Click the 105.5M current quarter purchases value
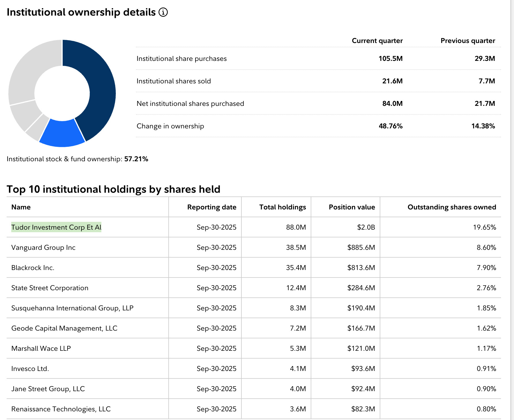Screen dimensions: 514x420 [x=390, y=59]
